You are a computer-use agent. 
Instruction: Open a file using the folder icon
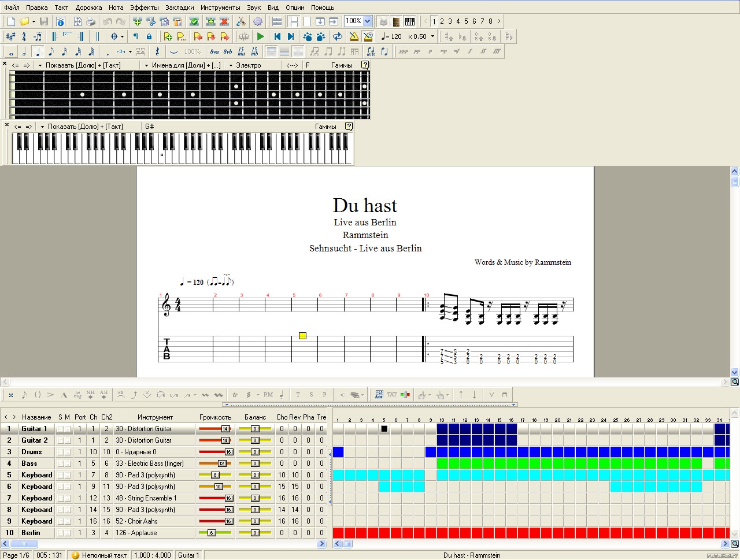(x=24, y=22)
